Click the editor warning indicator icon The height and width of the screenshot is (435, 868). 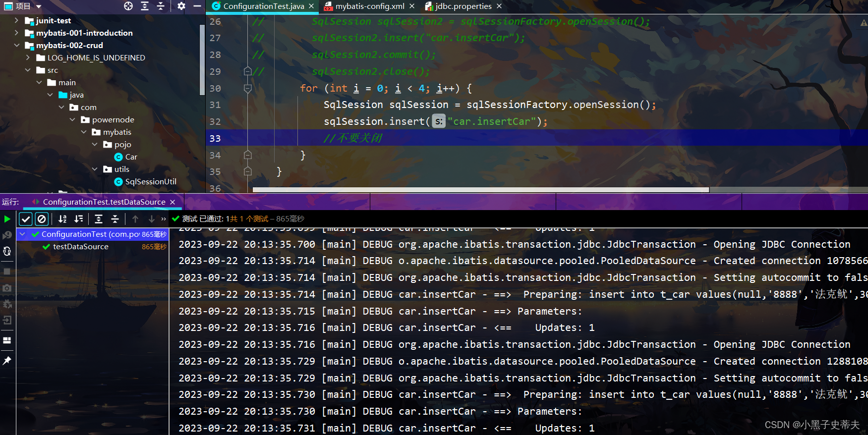(x=863, y=22)
